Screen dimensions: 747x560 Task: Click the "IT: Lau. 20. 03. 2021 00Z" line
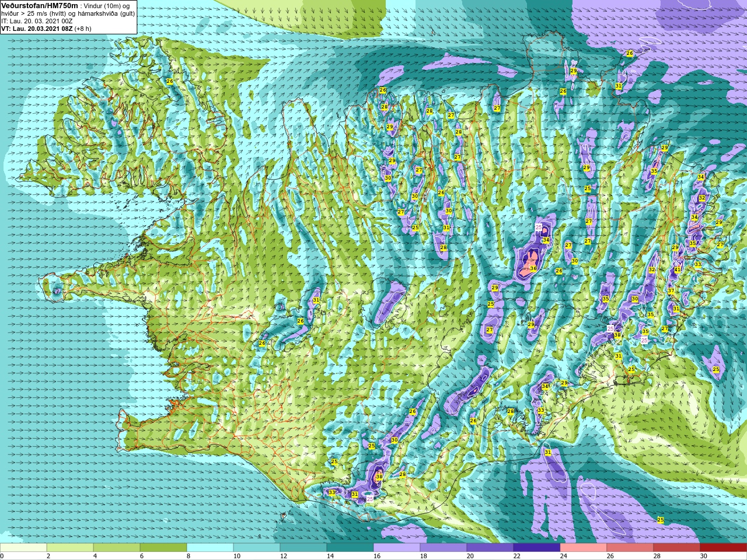coord(37,20)
